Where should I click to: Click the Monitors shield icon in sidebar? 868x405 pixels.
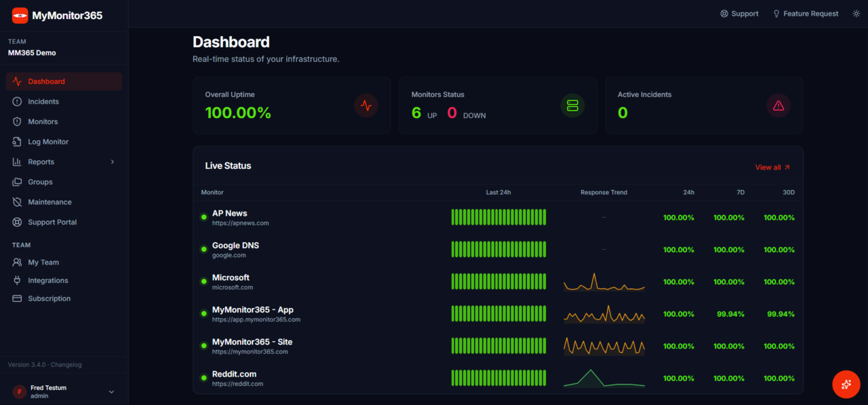[17, 121]
